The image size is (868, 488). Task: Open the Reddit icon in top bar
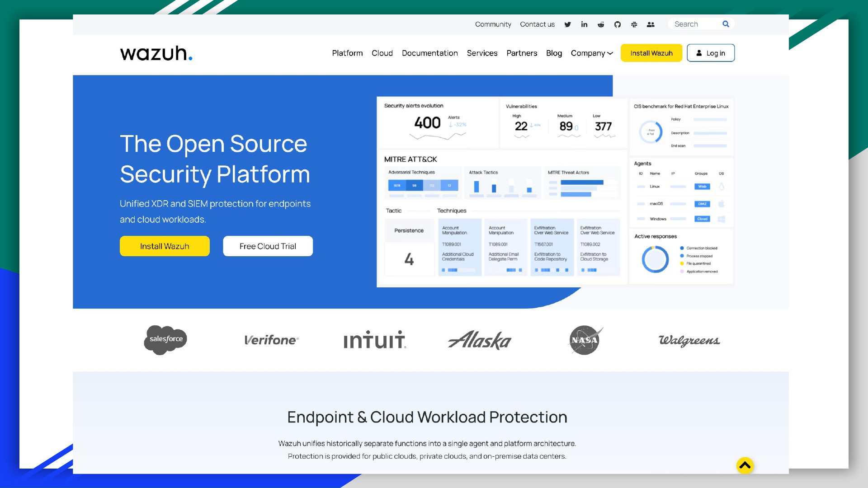pyautogui.click(x=601, y=24)
